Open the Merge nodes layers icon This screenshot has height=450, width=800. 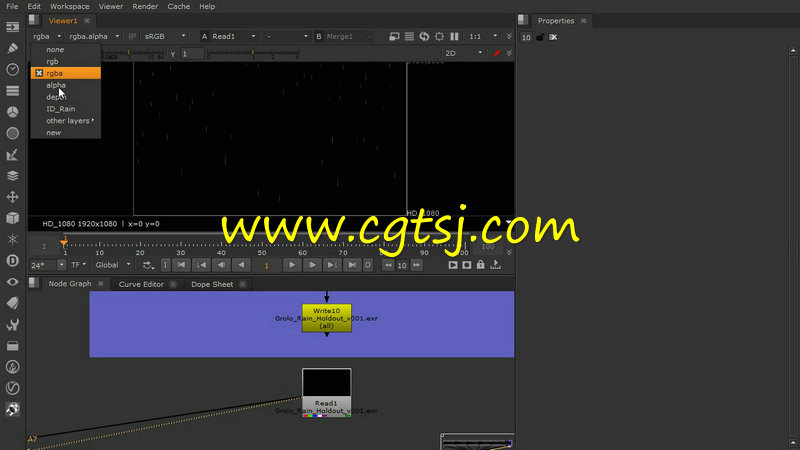pos(12,176)
